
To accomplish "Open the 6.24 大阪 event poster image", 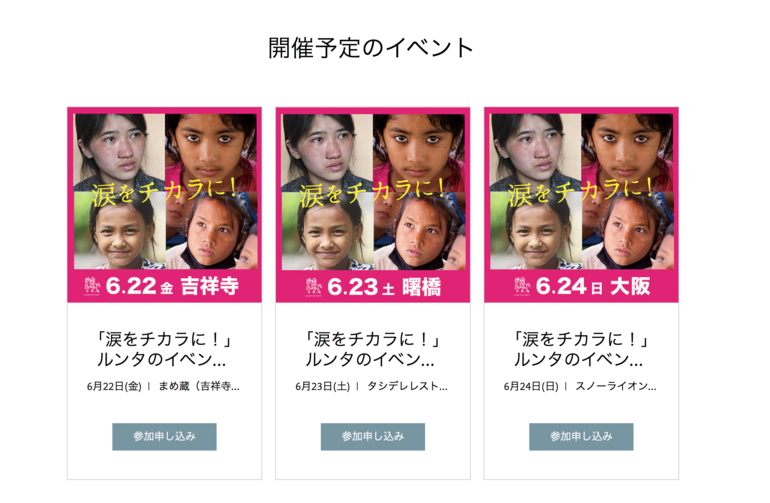I will [581, 205].
